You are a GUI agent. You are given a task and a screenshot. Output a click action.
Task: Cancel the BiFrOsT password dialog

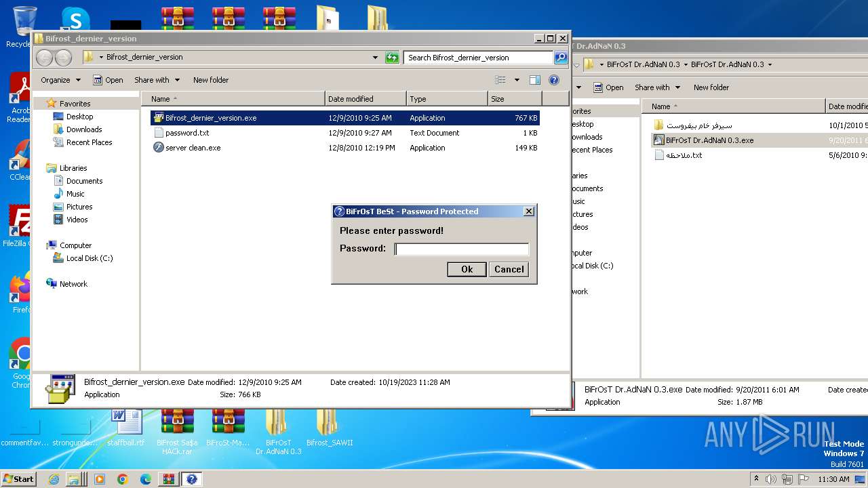[509, 269]
